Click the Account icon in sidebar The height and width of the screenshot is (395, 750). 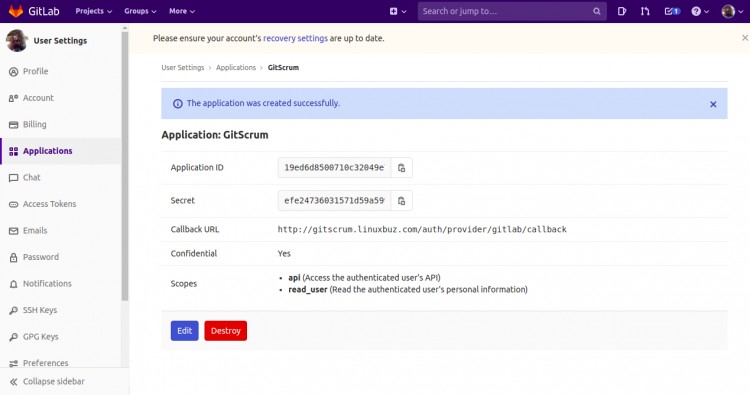click(x=13, y=98)
